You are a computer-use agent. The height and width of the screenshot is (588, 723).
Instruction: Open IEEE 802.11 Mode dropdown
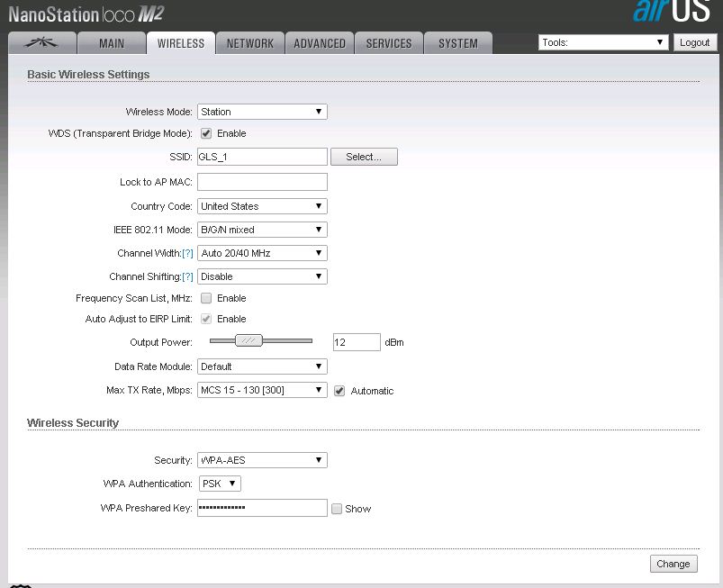[261, 230]
